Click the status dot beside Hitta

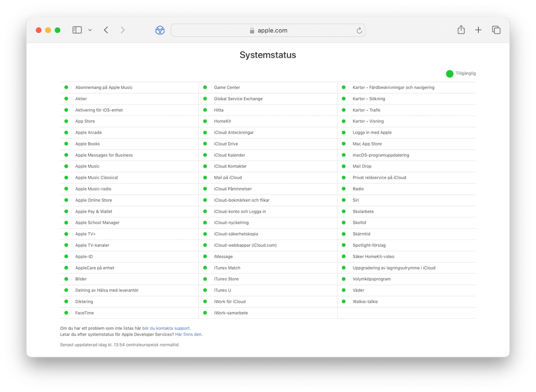[205, 110]
